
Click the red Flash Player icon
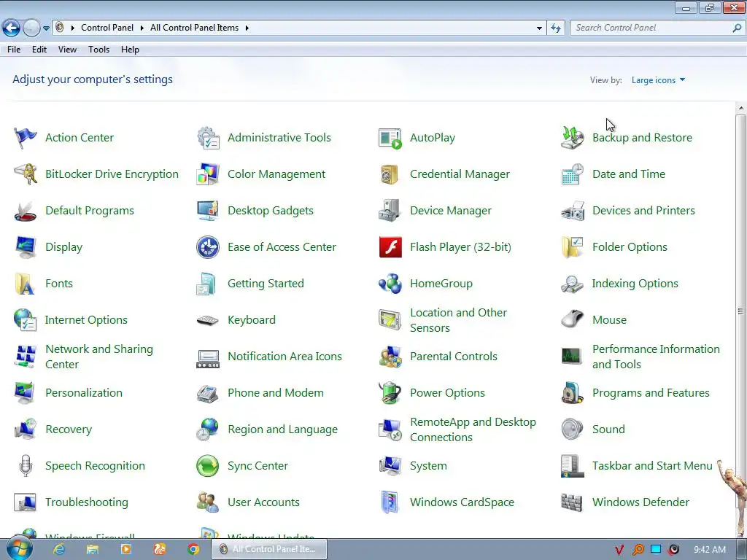pos(390,247)
